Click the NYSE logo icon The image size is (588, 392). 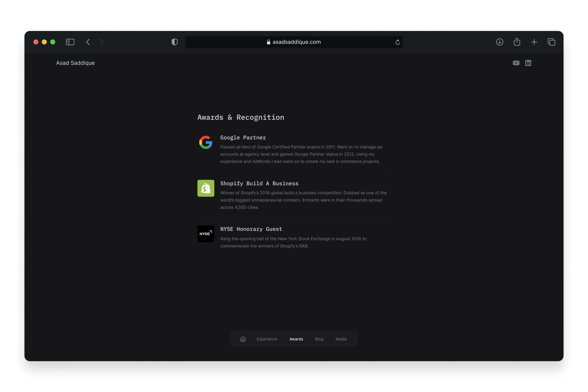tap(206, 234)
